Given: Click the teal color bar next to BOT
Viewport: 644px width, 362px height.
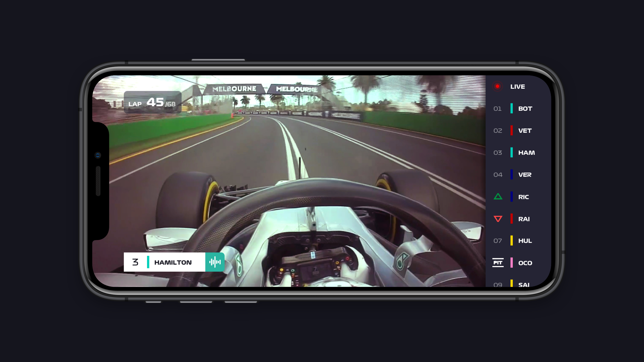Looking at the screenshot, I should (511, 109).
